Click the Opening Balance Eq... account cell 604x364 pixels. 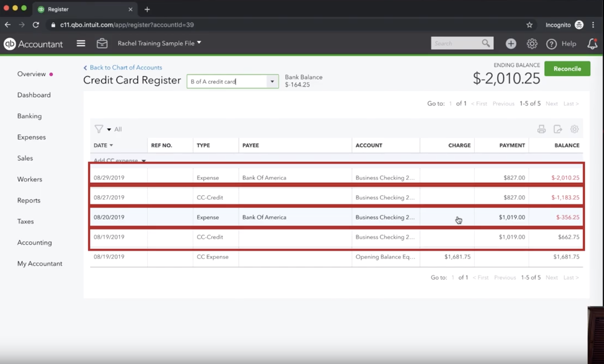pyautogui.click(x=385, y=257)
